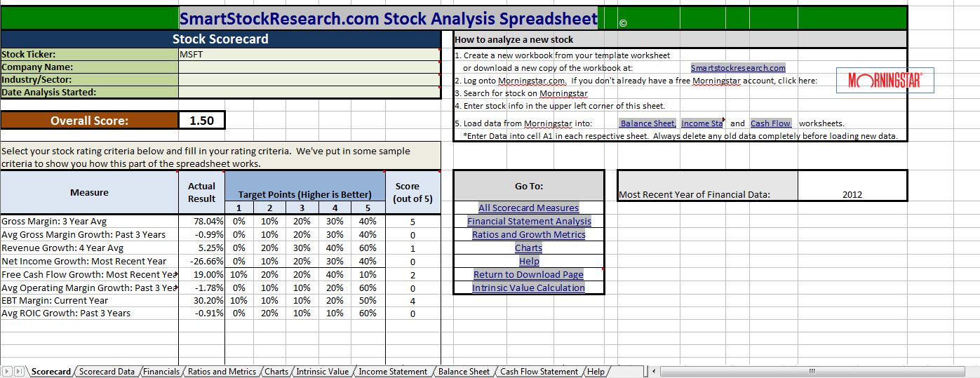Click the horizontal scrollbar thumb

812,371
